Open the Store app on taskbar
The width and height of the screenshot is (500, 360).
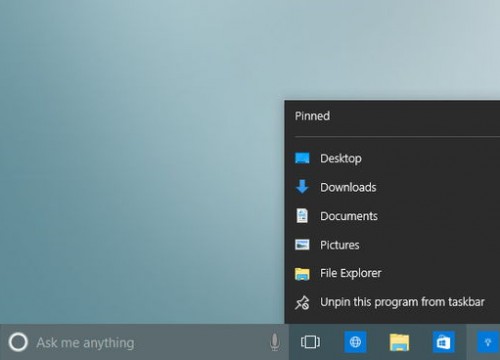point(444,342)
